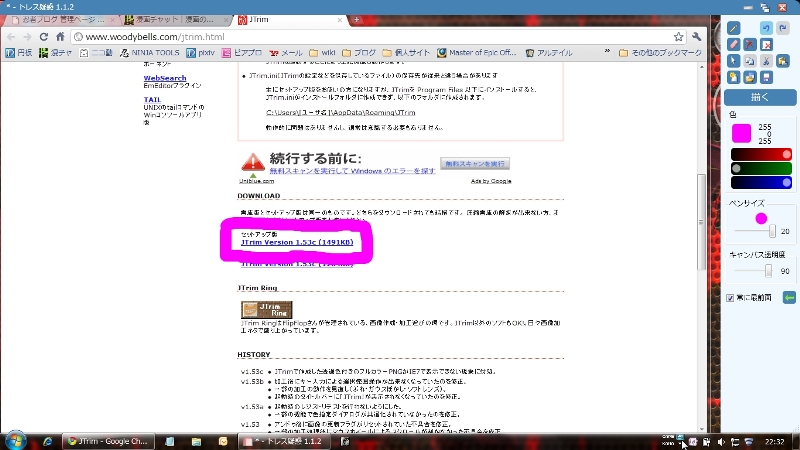
Task: Select the pointer selection tool
Action: coord(733,61)
